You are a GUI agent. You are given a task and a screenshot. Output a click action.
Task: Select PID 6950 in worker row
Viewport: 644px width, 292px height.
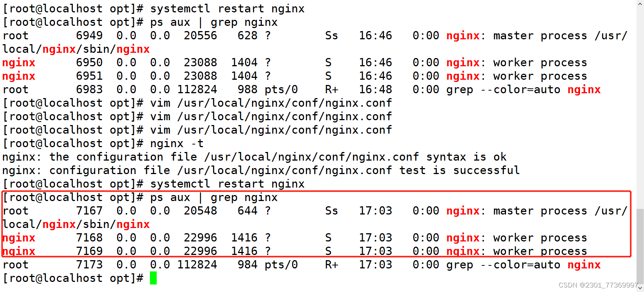pyautogui.click(x=89, y=63)
